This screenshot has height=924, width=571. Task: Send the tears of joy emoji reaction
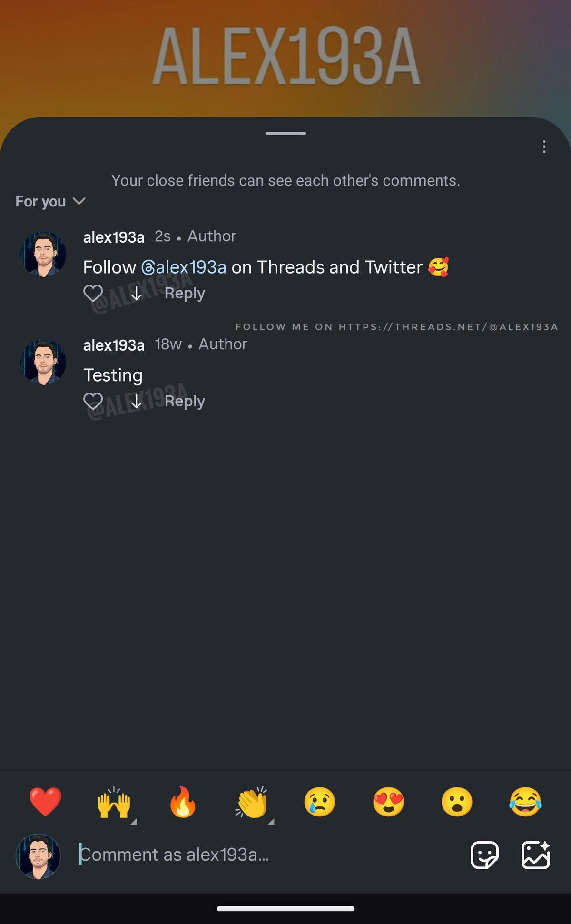[525, 802]
